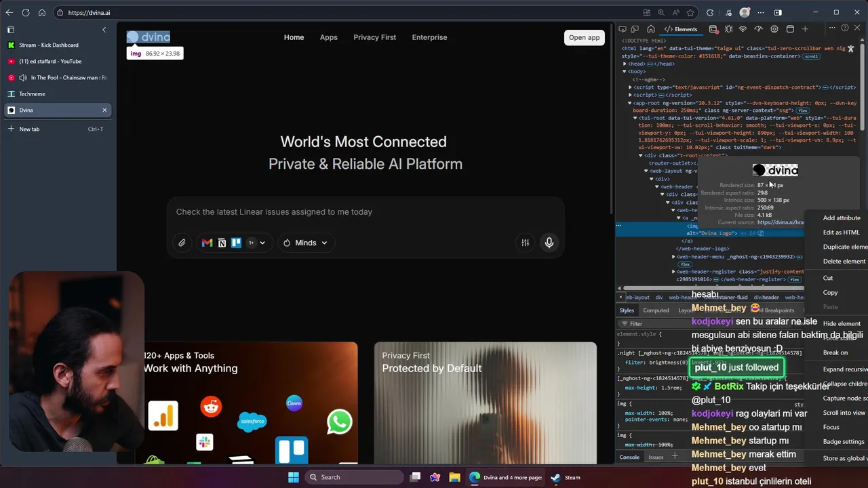Open the Application window icon in DevTools
868x488 pixels.
(790, 29)
